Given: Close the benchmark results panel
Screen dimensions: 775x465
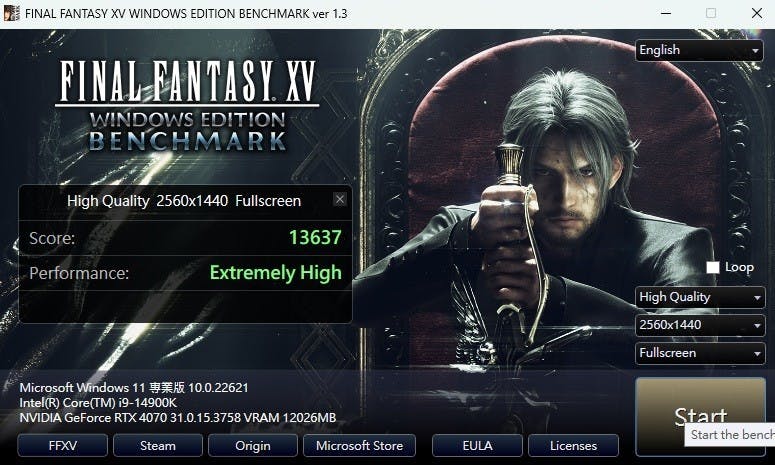Looking at the screenshot, I should pyautogui.click(x=340, y=200).
